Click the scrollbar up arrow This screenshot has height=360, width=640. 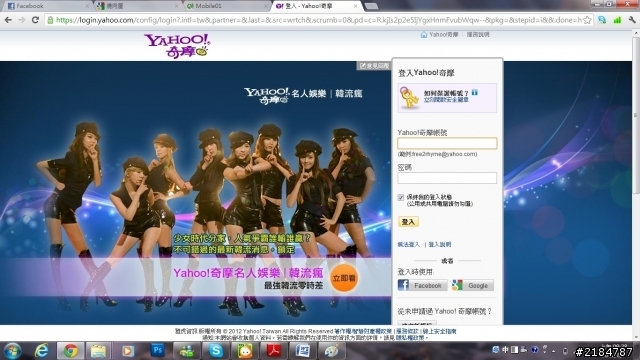[x=636, y=34]
